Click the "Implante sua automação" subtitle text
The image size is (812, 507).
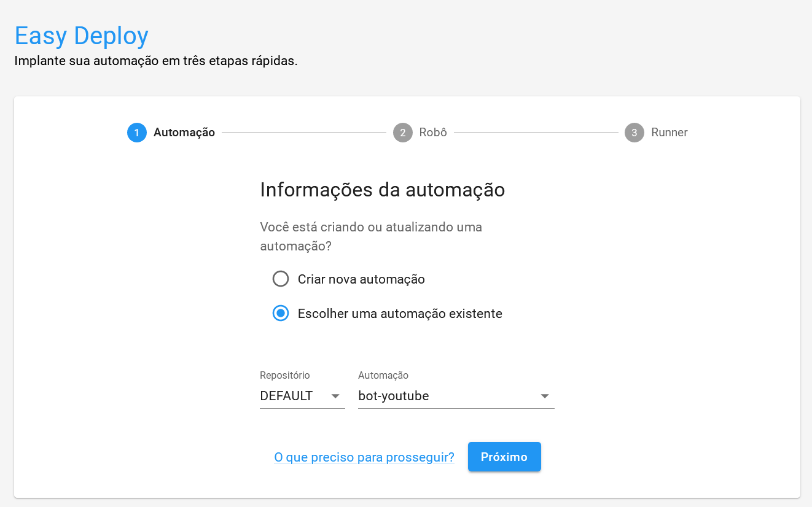pyautogui.click(x=156, y=61)
